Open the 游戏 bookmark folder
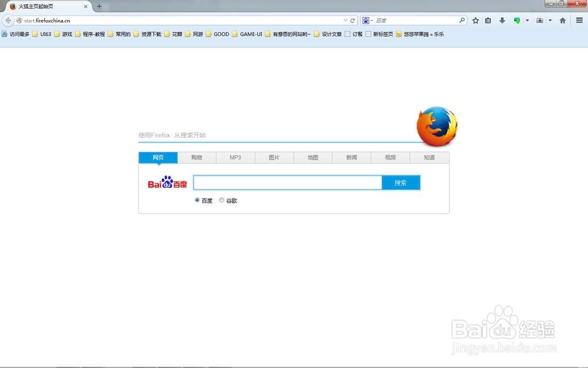 (x=63, y=34)
